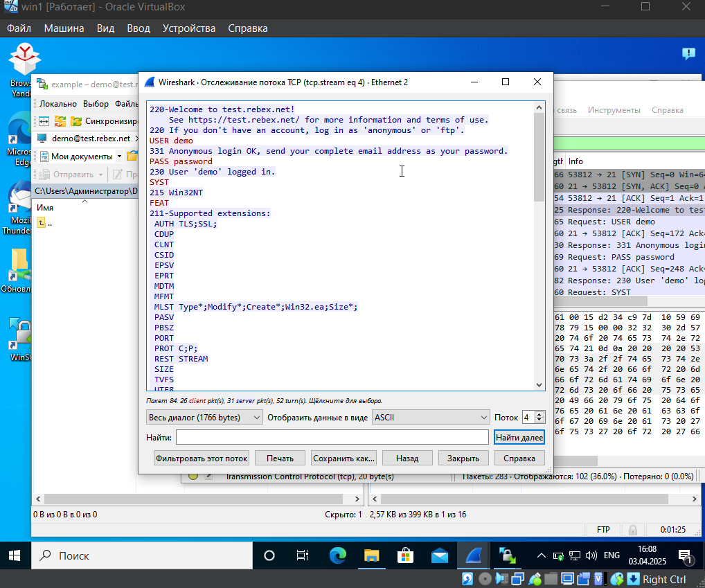Click the stream text vertical scrollbar thumb

click(x=539, y=157)
